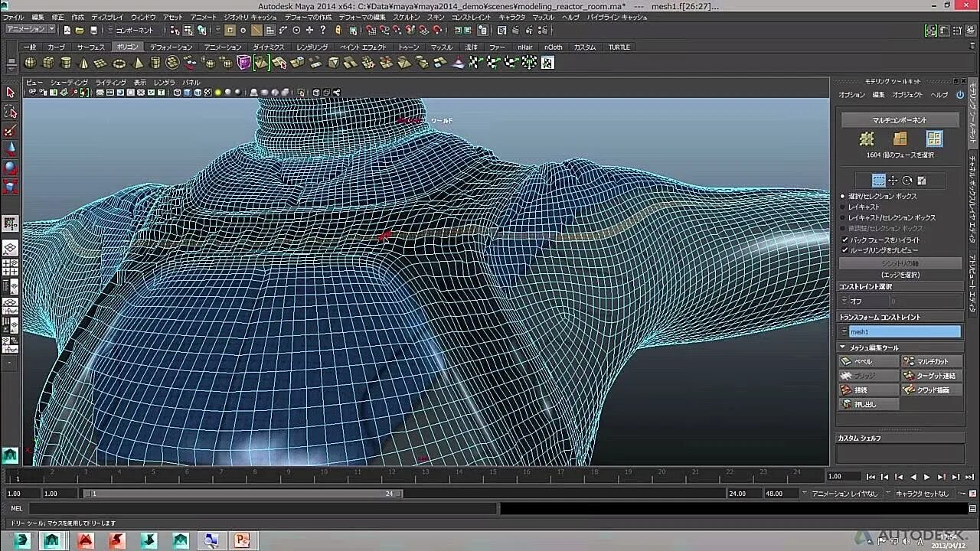This screenshot has width=980, height=551.
Task: Open the viewport シェーディング menu
Action: click(x=69, y=83)
